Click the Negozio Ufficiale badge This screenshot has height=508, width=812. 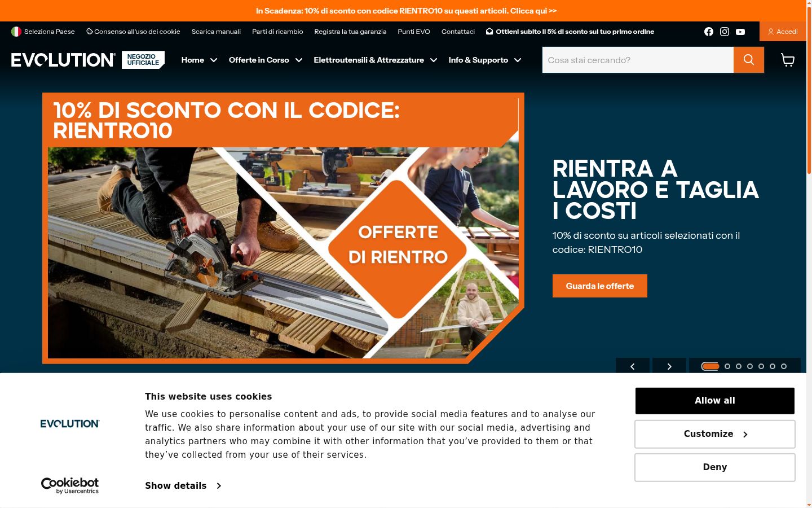click(x=143, y=60)
